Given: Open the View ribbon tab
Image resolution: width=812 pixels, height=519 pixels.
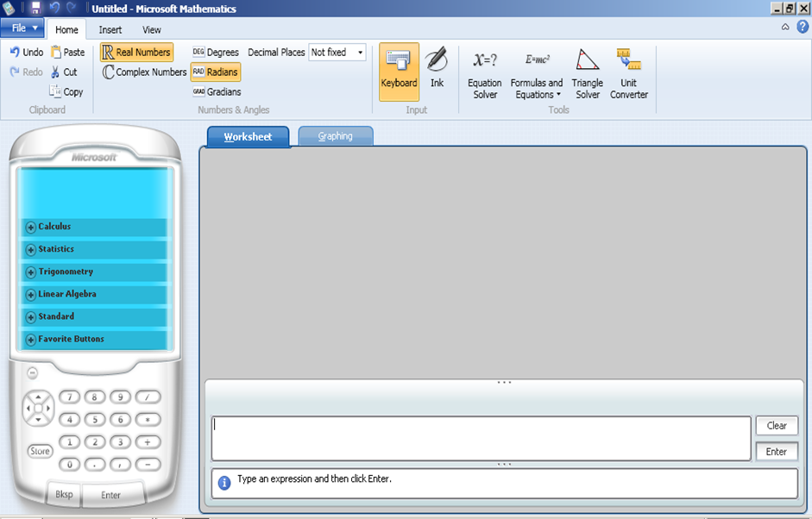Looking at the screenshot, I should 152,29.
